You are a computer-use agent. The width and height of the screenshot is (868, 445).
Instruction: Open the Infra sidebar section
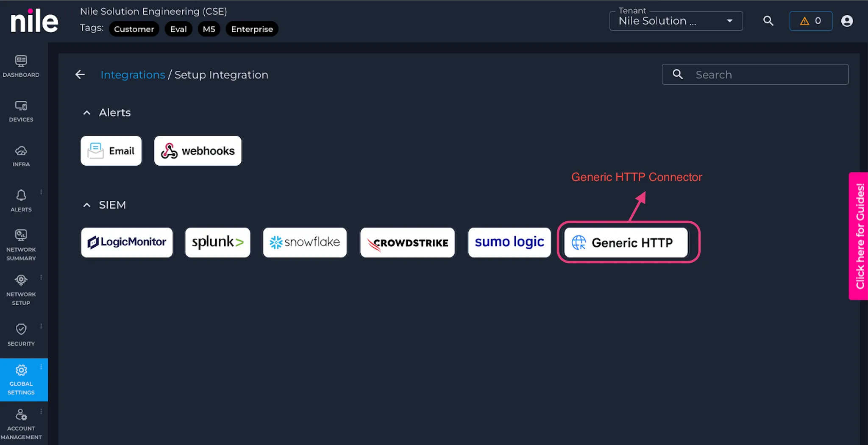click(x=21, y=156)
